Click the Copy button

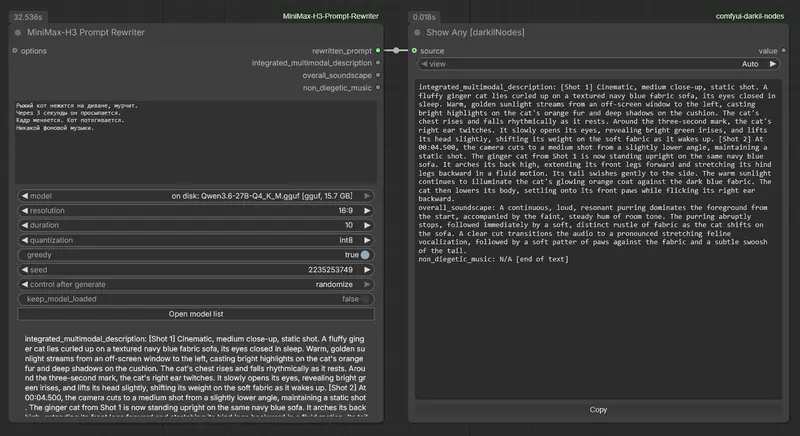point(598,409)
